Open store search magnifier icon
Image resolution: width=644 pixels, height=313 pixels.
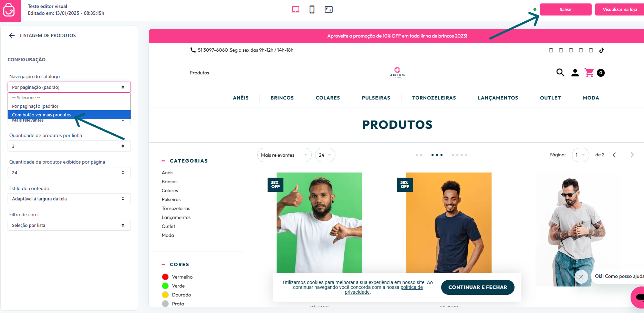pyautogui.click(x=560, y=73)
